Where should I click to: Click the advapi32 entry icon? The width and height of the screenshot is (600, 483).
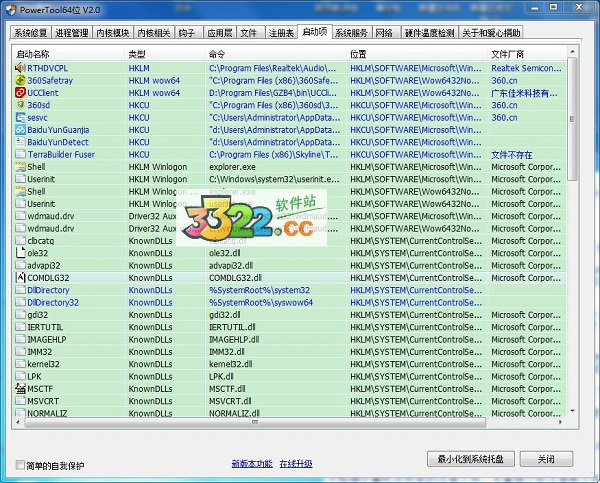click(x=20, y=265)
